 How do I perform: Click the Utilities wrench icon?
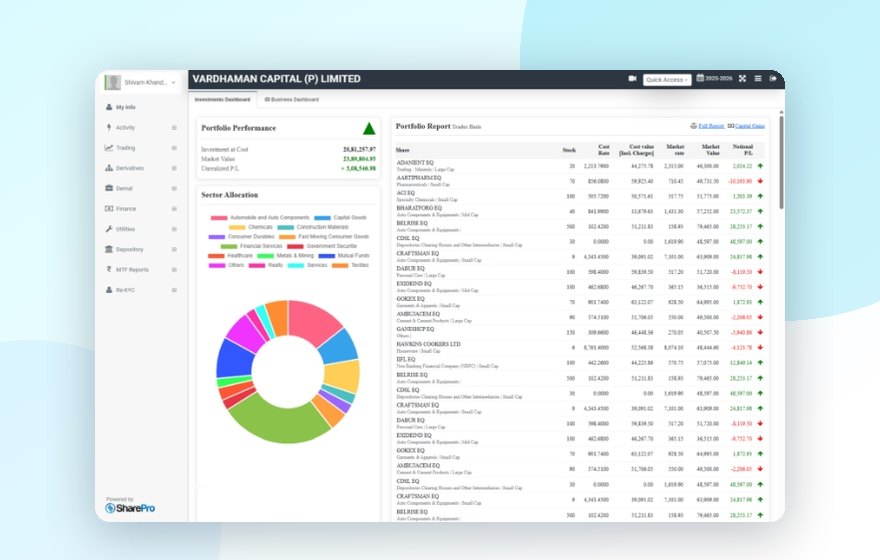(x=109, y=229)
